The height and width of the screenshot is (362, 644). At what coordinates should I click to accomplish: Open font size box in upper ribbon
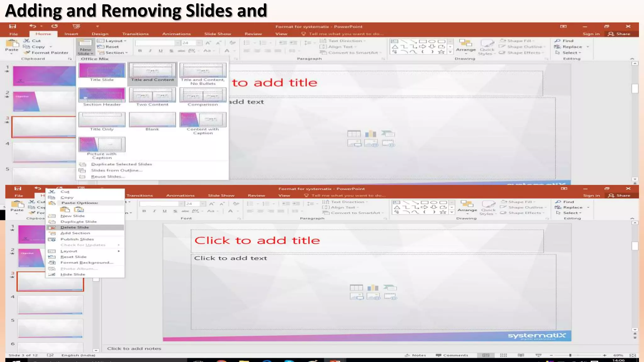click(192, 43)
